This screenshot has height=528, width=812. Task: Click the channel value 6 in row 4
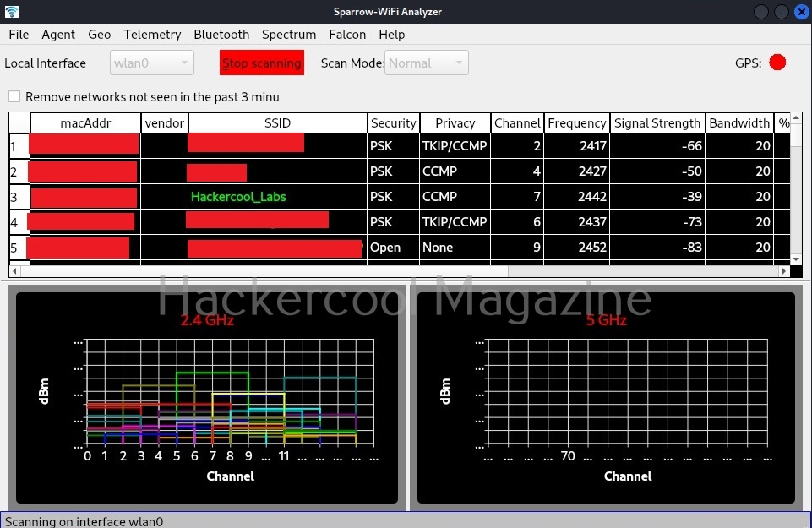coord(537,222)
